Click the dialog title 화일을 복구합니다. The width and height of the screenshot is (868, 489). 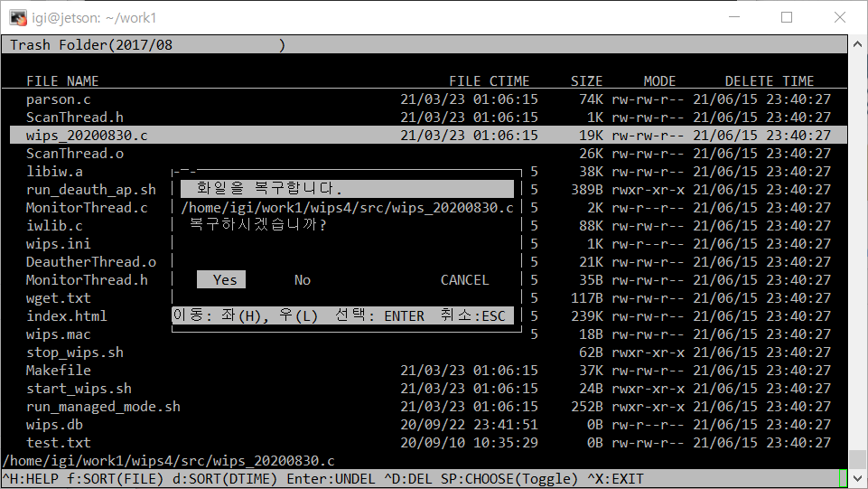click(269, 188)
